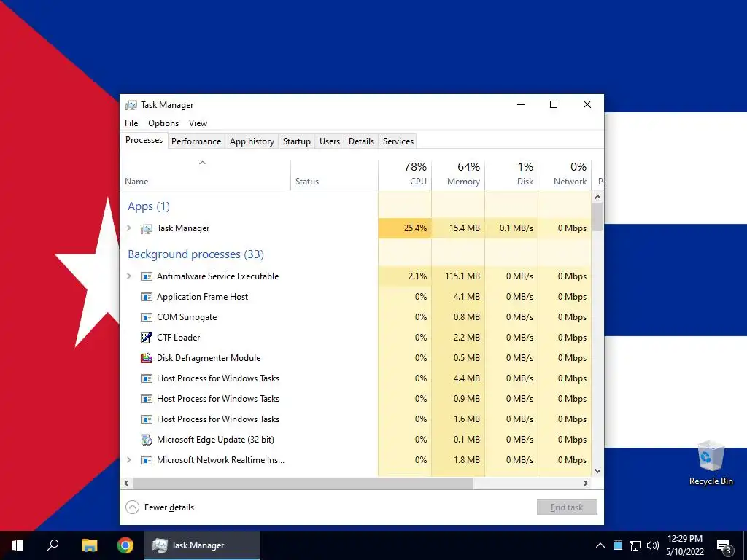Click the Task Manager taskbar button
747x560 pixels.
point(202,545)
